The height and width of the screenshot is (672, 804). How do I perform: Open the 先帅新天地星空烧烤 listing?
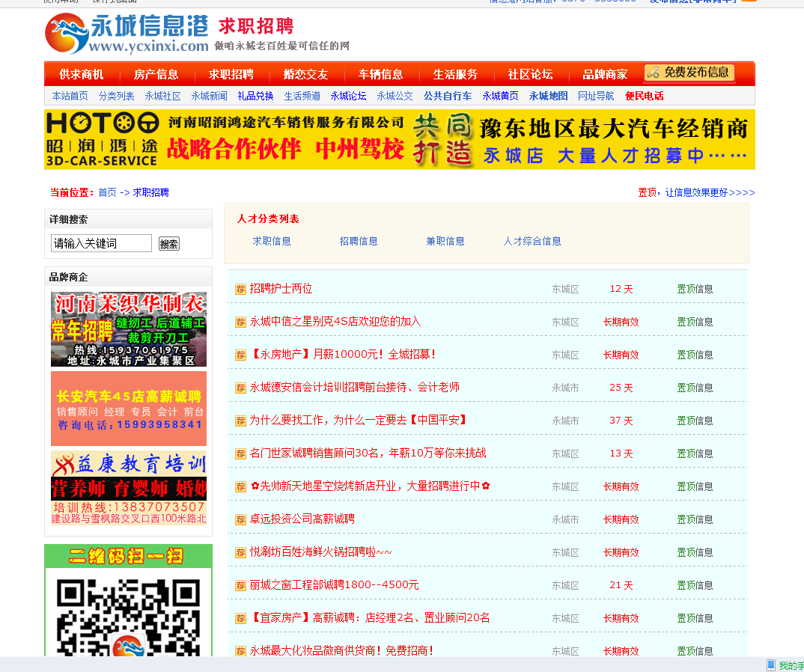click(371, 486)
